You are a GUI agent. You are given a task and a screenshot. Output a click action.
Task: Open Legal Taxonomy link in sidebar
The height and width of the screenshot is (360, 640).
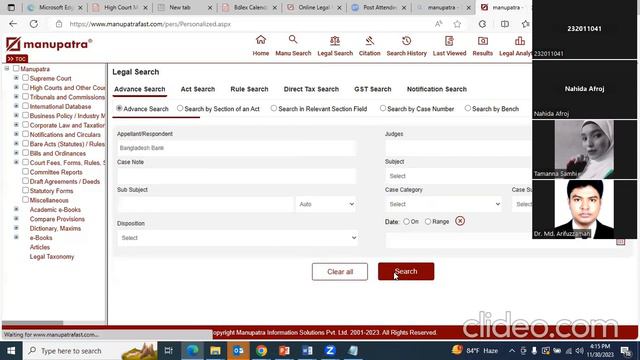click(52, 256)
